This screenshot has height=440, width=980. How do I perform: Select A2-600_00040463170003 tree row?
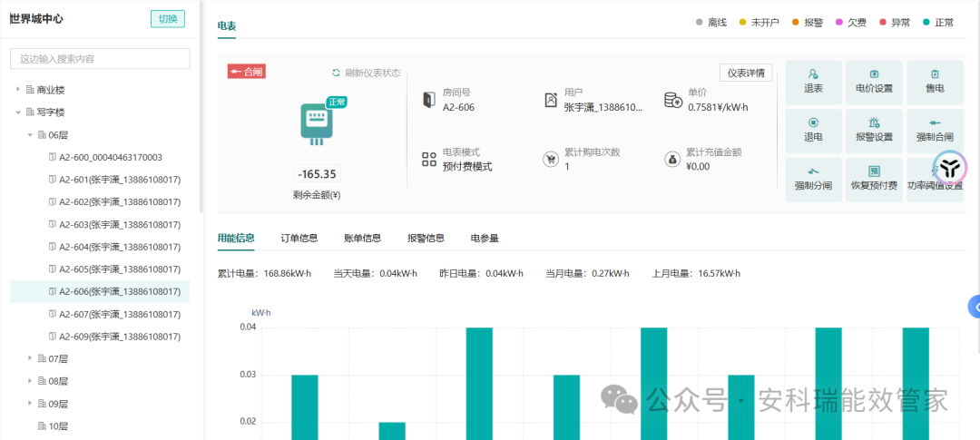100,158
